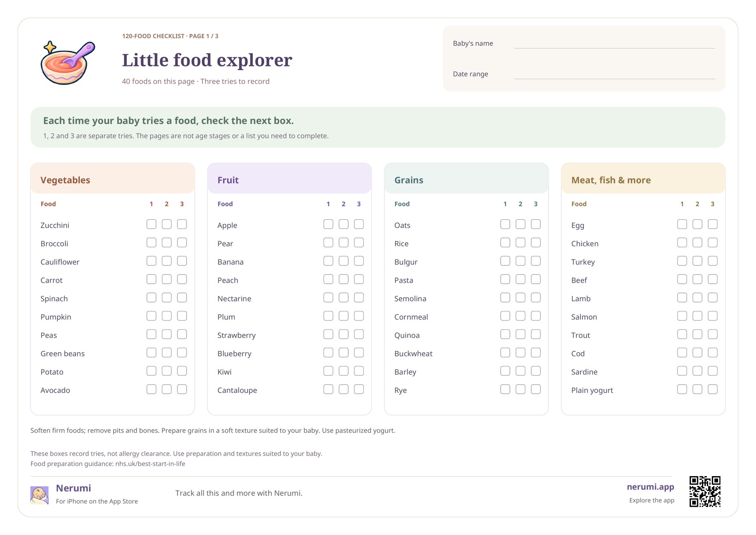Check Cantaloupe try 1 box
This screenshot has height=535, width=756.
328,389
